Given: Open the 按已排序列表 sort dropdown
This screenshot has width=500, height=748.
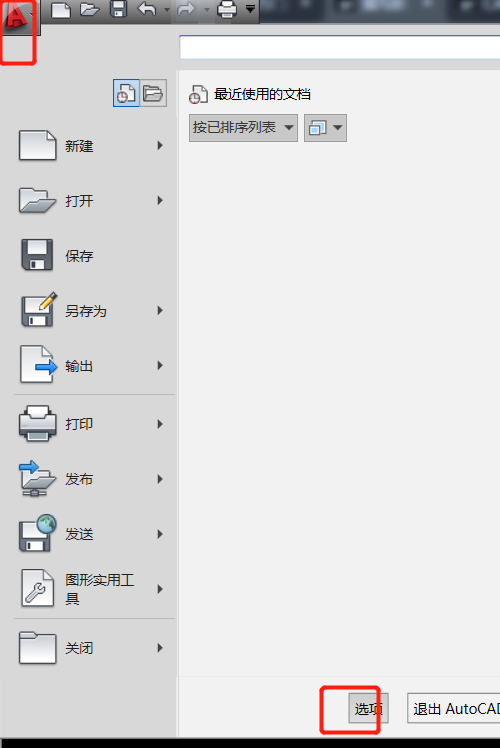Looking at the screenshot, I should 243,128.
